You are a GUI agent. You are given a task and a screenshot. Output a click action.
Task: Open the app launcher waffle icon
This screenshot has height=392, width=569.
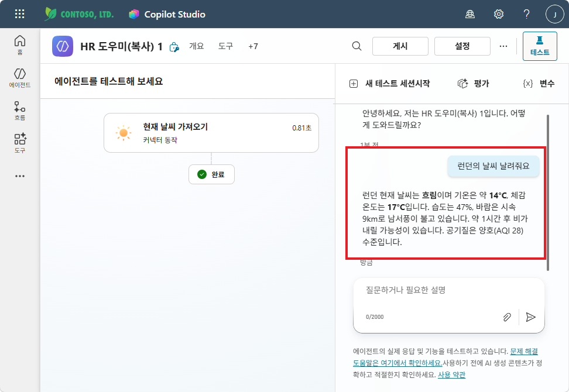click(x=19, y=14)
